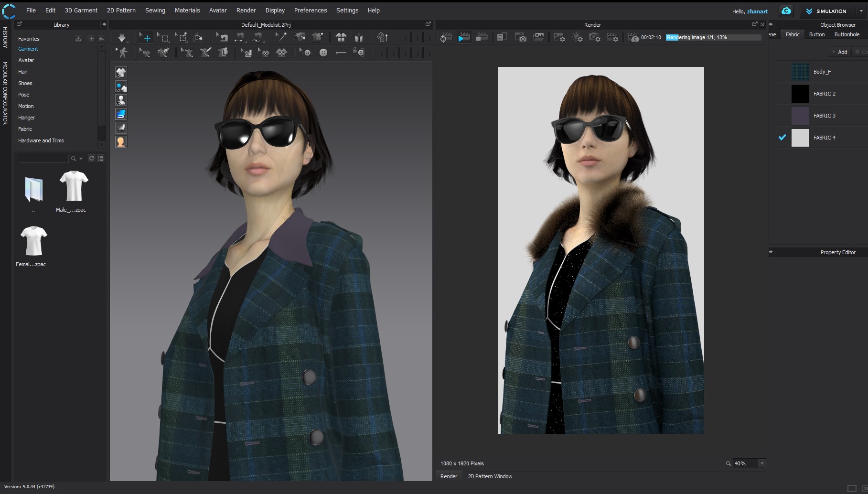Click the add-to-favorites plus icon in Library
Viewport: 868px width, 494px height.
91,39
